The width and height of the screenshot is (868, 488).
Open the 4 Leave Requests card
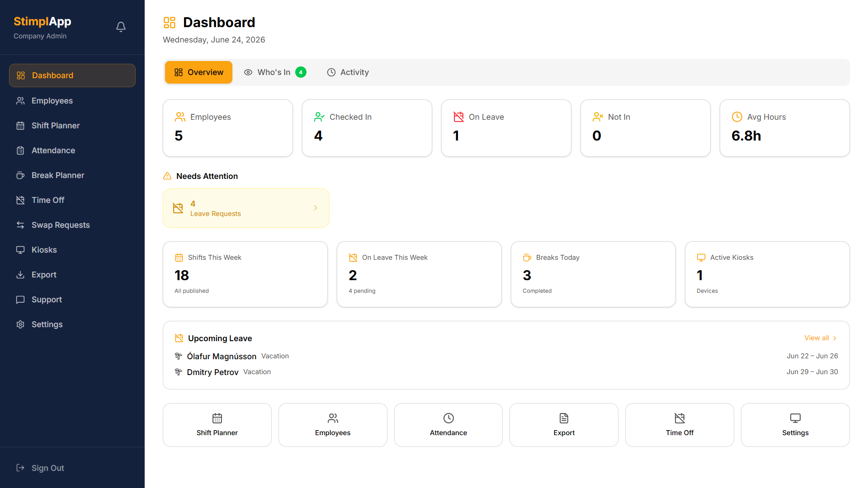[246, 208]
